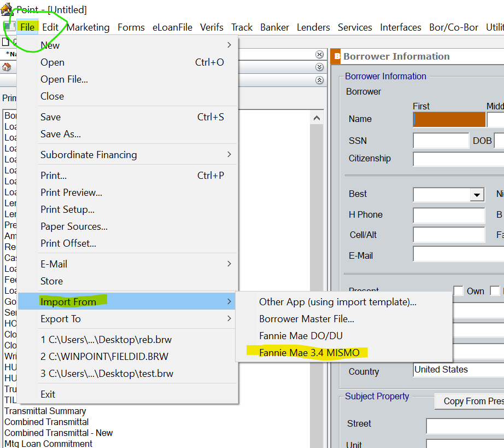The image size is (504, 448).
Task: Click the SSN input field
Action: click(441, 141)
